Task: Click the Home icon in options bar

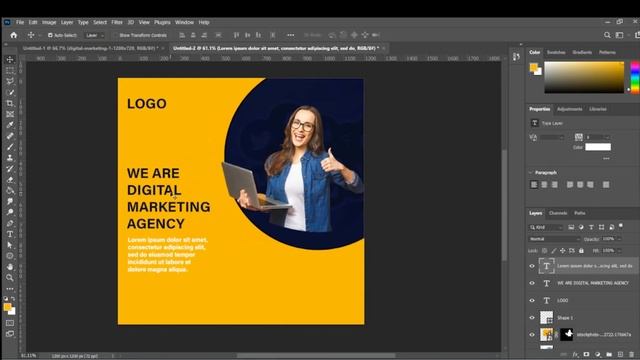Action: coord(13,35)
